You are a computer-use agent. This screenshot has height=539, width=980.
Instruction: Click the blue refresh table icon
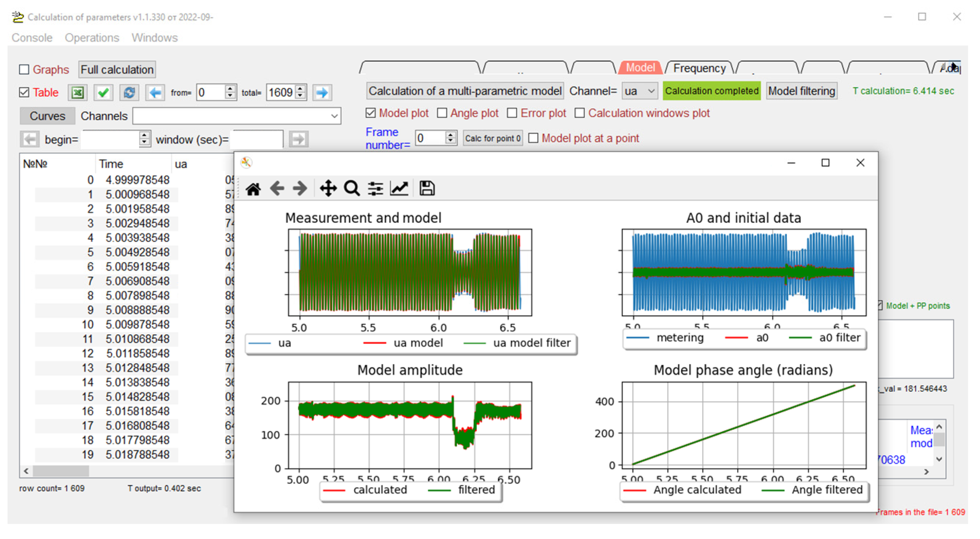(x=129, y=92)
